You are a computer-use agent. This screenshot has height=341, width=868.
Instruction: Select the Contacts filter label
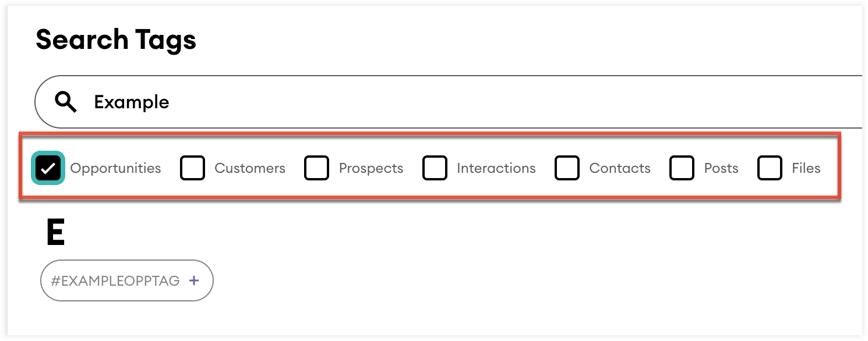(x=620, y=168)
